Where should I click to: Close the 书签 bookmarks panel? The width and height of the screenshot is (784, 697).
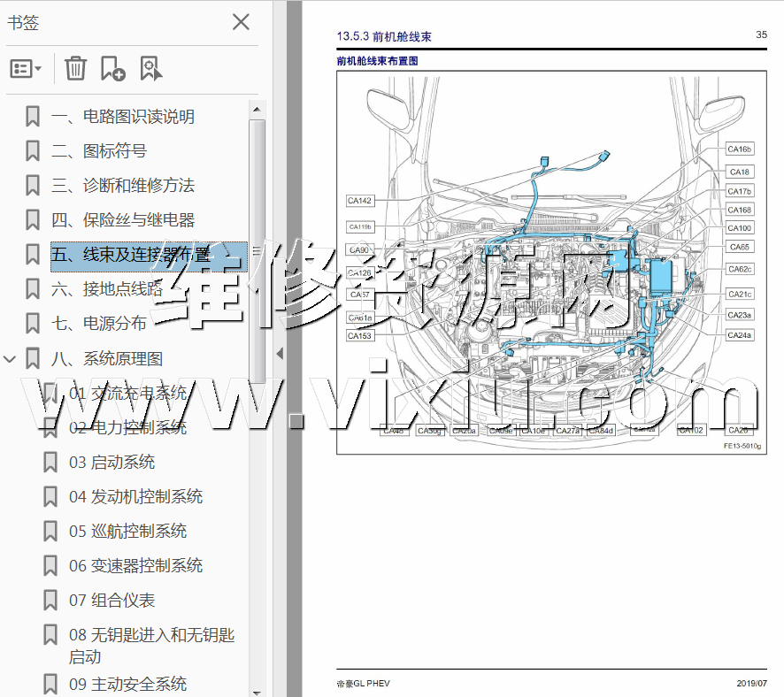(x=241, y=22)
